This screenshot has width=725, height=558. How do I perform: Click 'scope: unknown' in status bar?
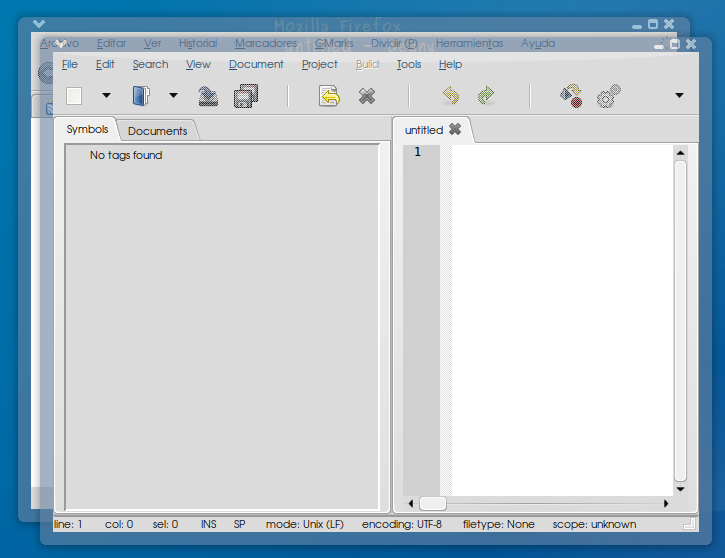[594, 524]
